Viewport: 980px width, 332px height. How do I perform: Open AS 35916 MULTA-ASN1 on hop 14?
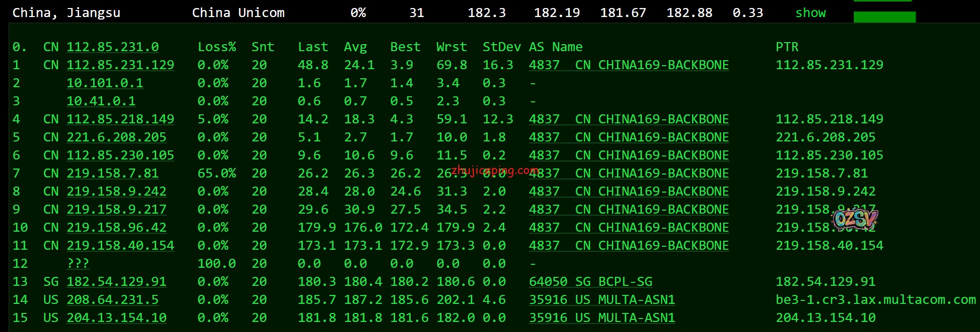(602, 300)
